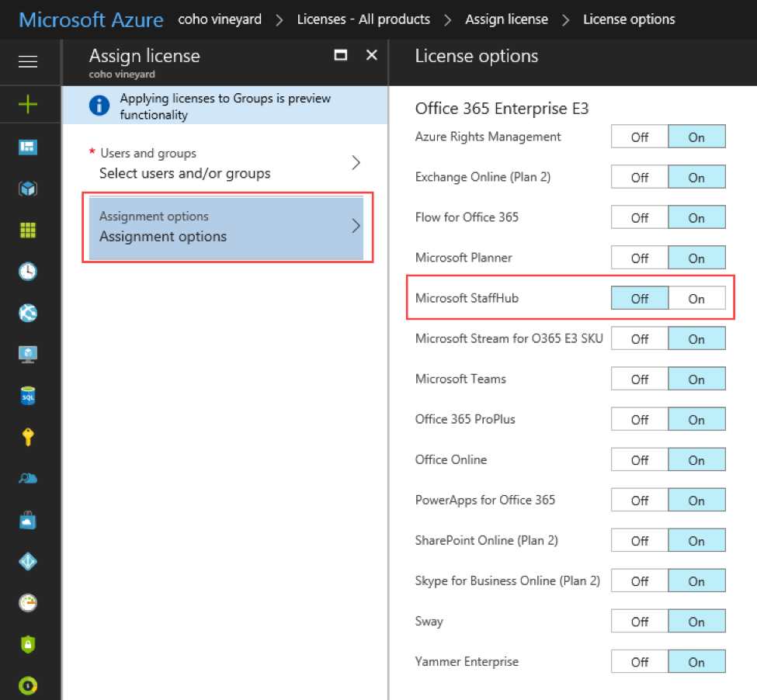Turn off Yammer Enterprise

coord(640,662)
